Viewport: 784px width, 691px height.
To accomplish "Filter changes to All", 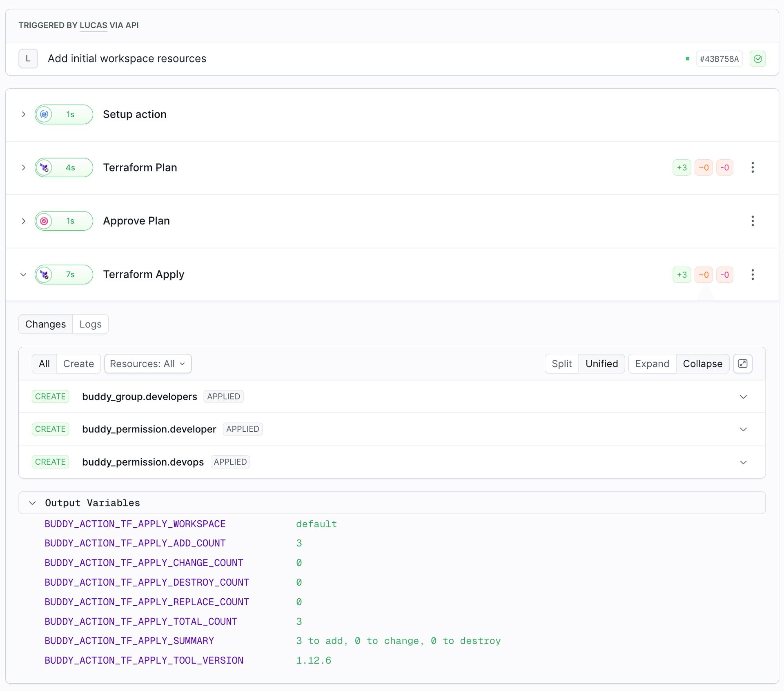I will pyautogui.click(x=44, y=363).
